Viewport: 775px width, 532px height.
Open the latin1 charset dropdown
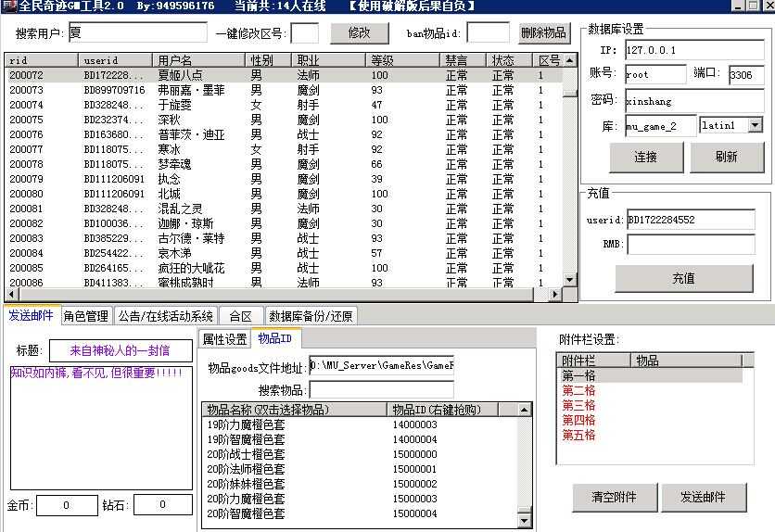pos(754,125)
